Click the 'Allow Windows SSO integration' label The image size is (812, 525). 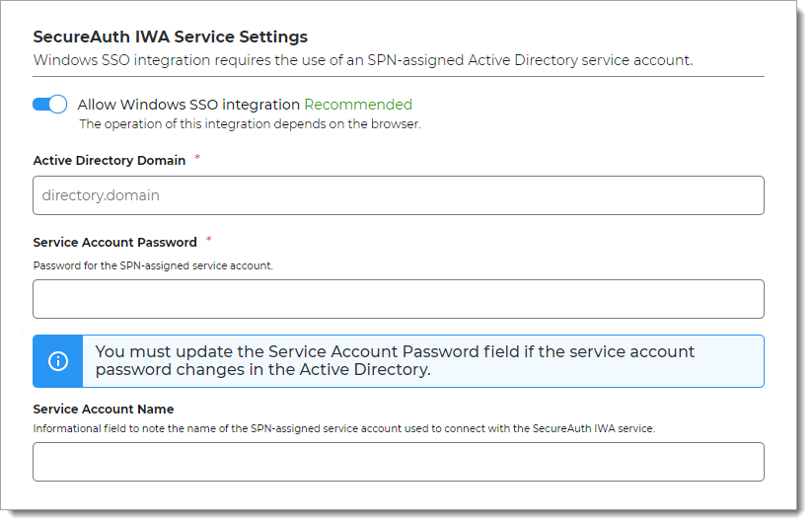(x=188, y=105)
